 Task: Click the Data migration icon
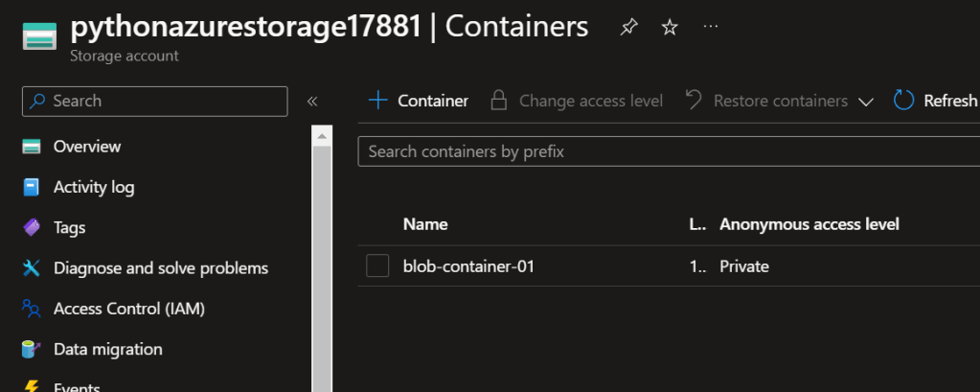click(33, 349)
